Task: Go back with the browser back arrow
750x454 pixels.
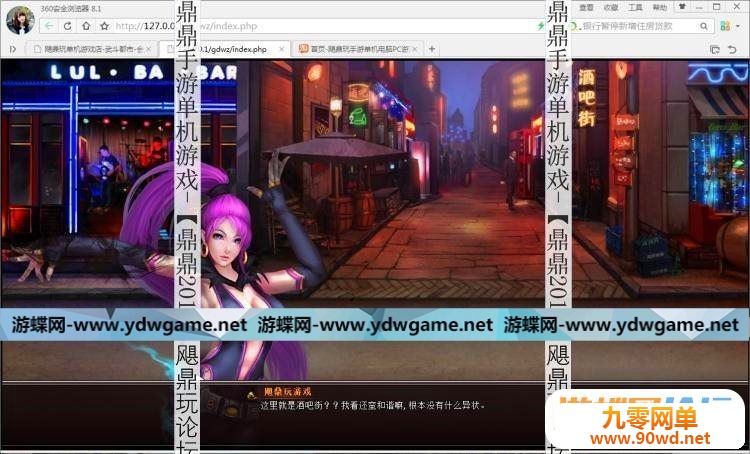Action: [x=49, y=26]
